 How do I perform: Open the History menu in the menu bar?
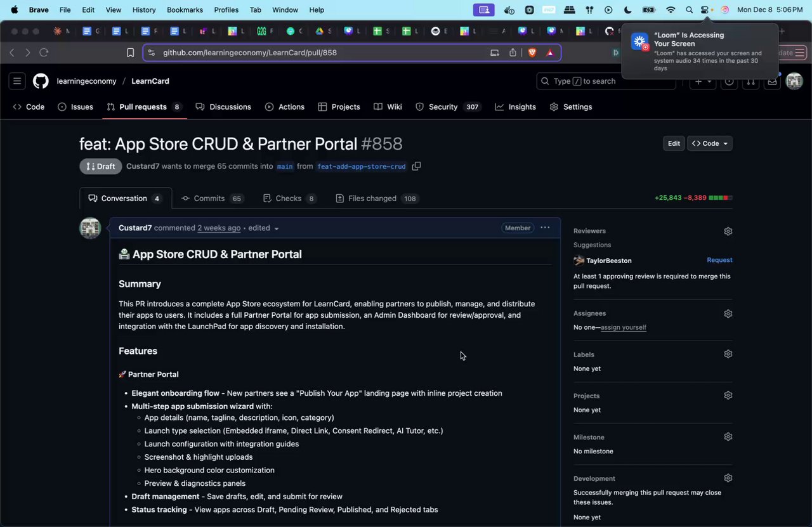(144, 10)
